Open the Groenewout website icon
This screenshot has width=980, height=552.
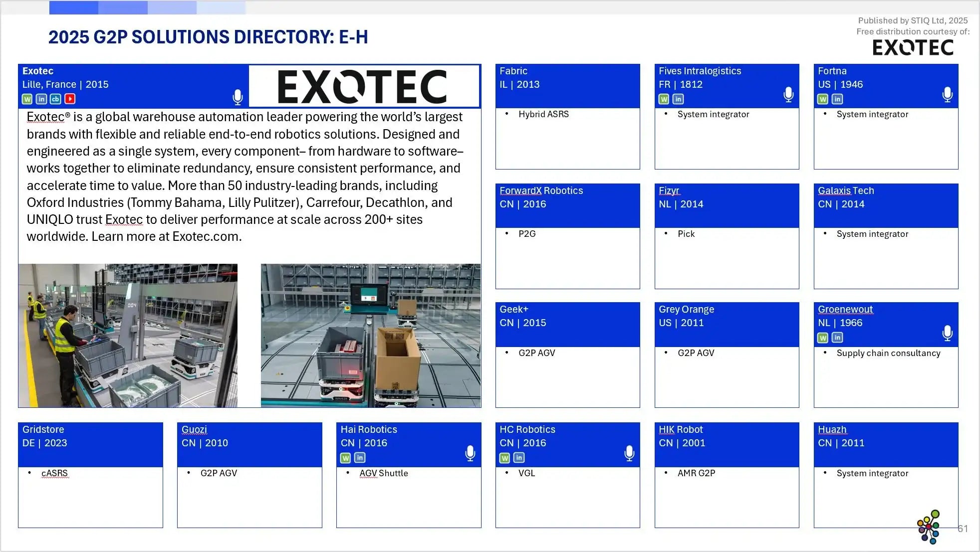click(823, 338)
